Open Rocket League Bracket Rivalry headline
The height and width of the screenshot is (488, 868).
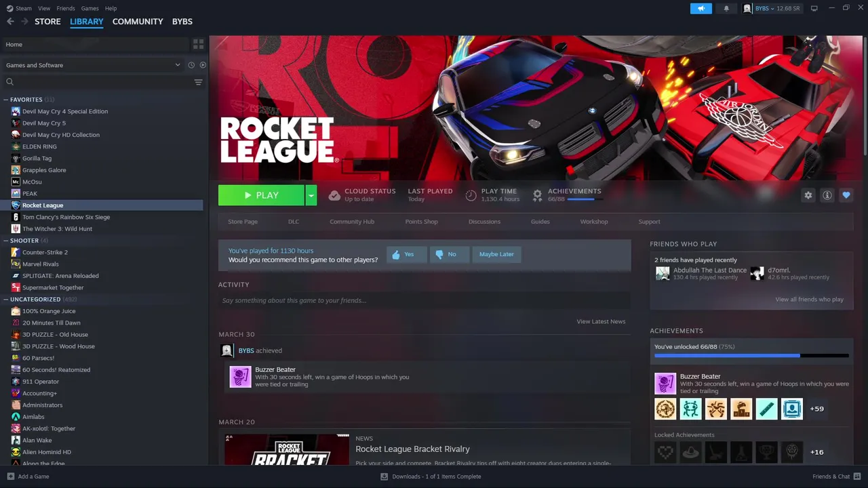coord(412,449)
